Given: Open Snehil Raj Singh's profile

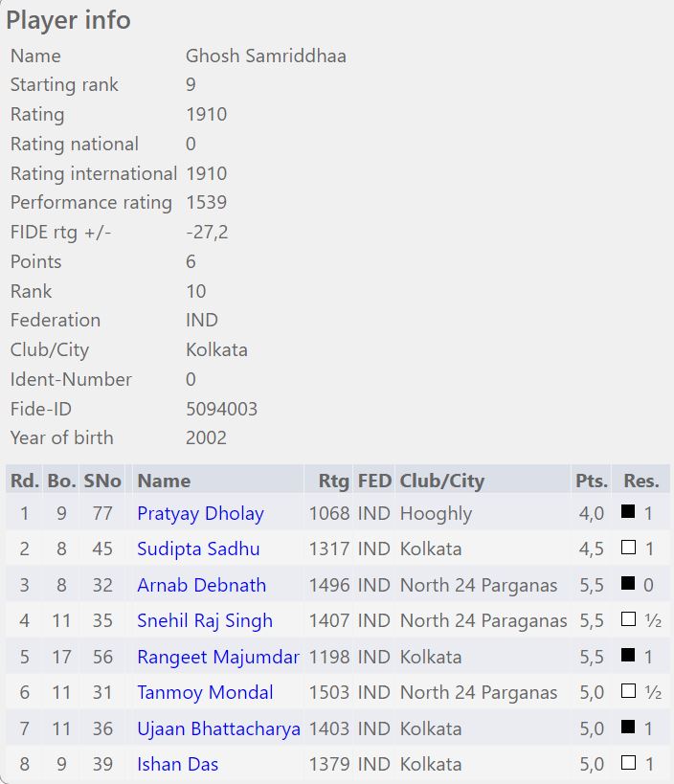Looking at the screenshot, I should click(x=205, y=620).
